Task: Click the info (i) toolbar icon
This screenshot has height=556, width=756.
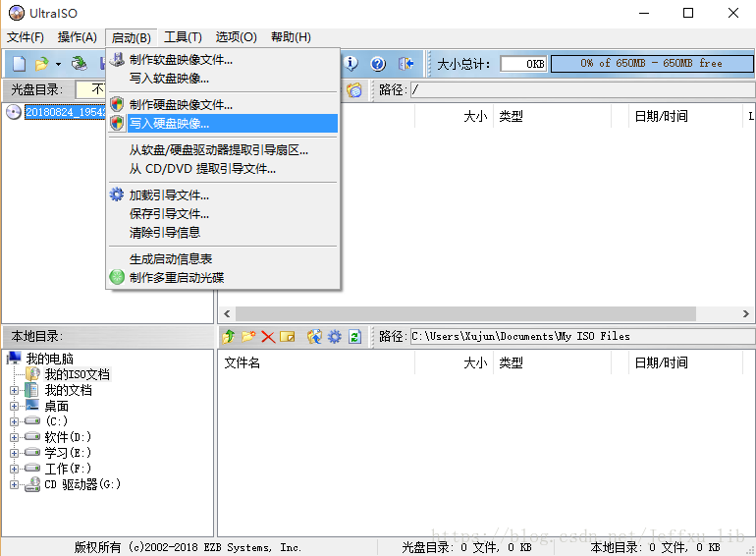Action: tap(351, 63)
